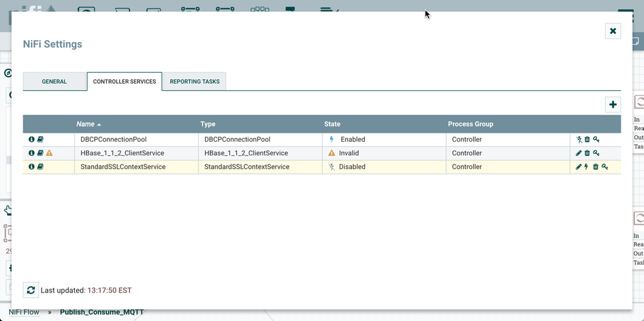Click the warning triangle beside HBase_1_1_2_ClientService
Image resolution: width=644 pixels, height=321 pixels.
49,153
